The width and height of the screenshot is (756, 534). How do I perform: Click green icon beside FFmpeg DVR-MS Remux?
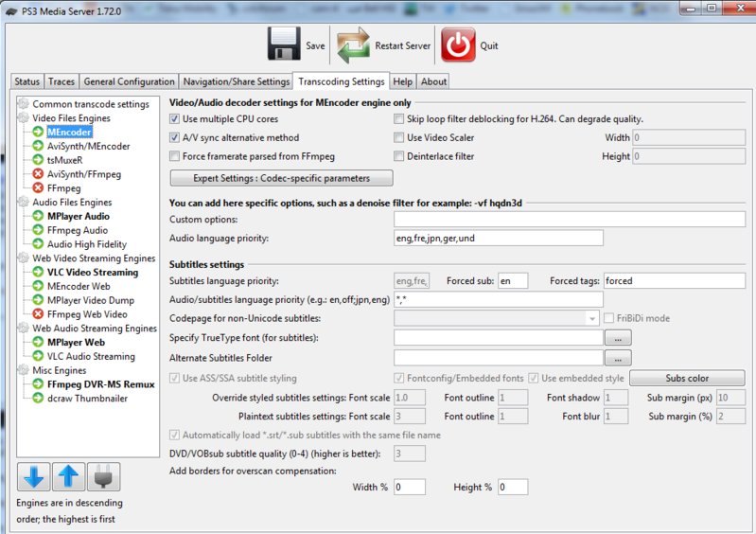(x=38, y=384)
